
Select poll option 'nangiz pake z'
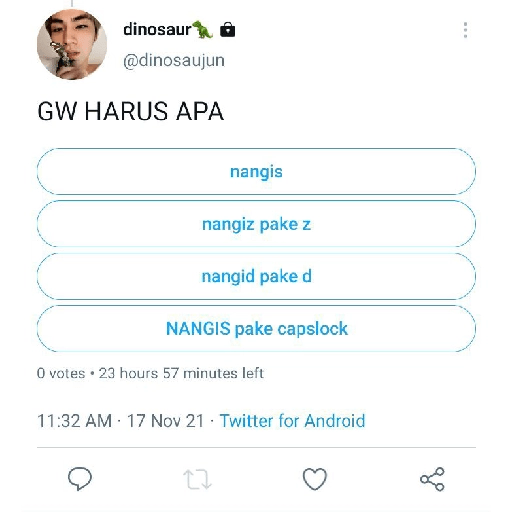256,224
